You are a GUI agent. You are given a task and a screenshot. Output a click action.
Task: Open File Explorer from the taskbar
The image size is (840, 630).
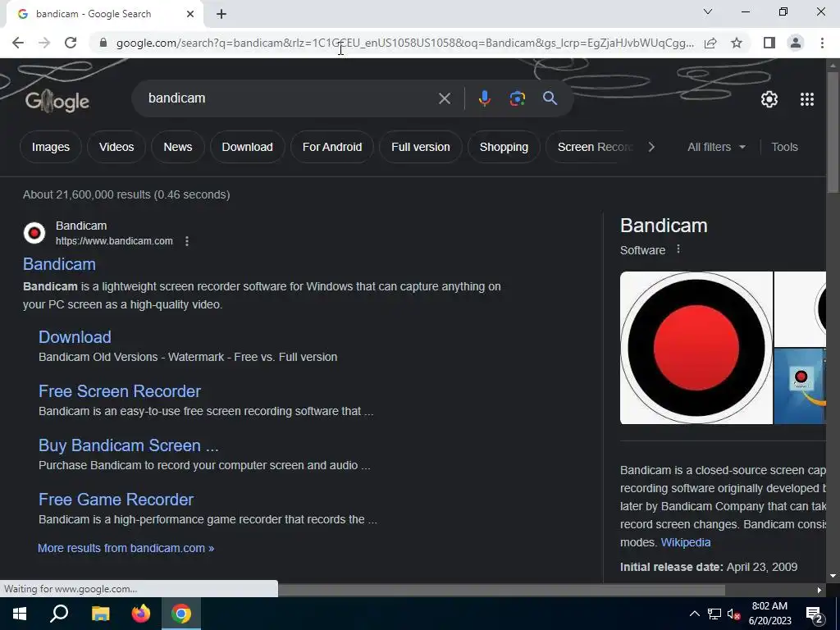point(100,614)
